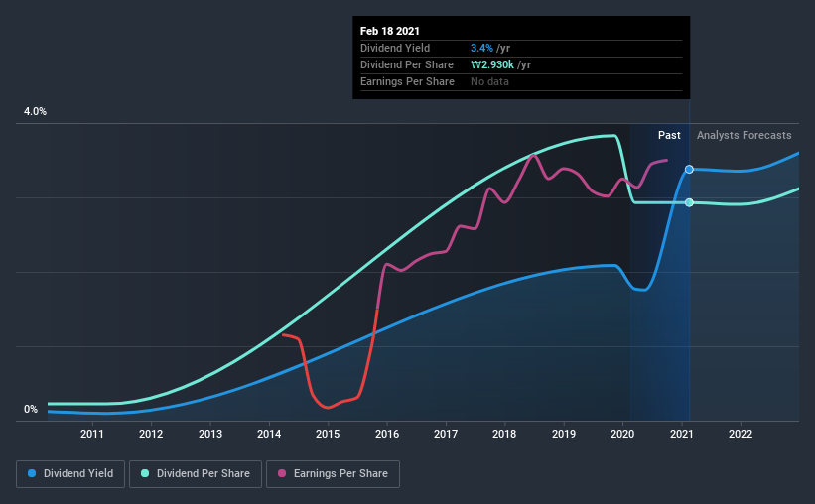Click the pink Earnings Per Share legend dot
Viewport: 815px width, 504px height.
pyautogui.click(x=282, y=473)
